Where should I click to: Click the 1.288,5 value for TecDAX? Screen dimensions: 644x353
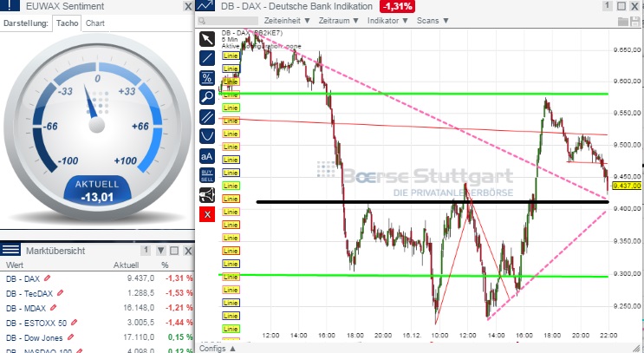click(x=140, y=293)
